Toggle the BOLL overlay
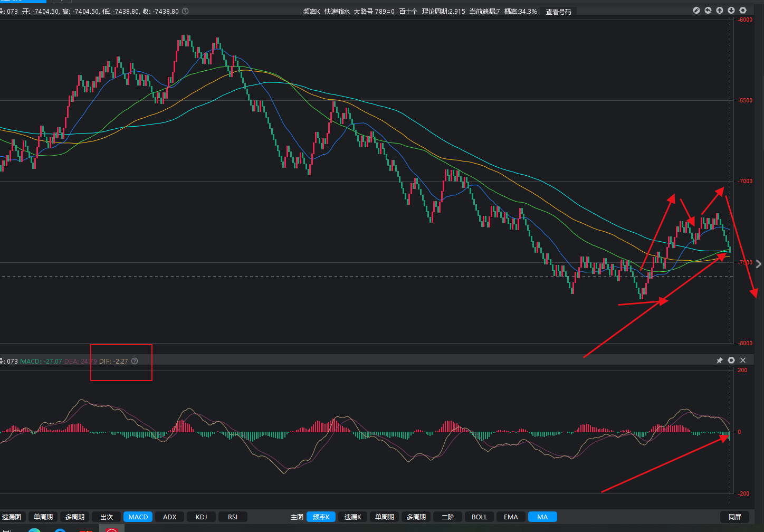This screenshot has width=764, height=532. click(x=479, y=517)
